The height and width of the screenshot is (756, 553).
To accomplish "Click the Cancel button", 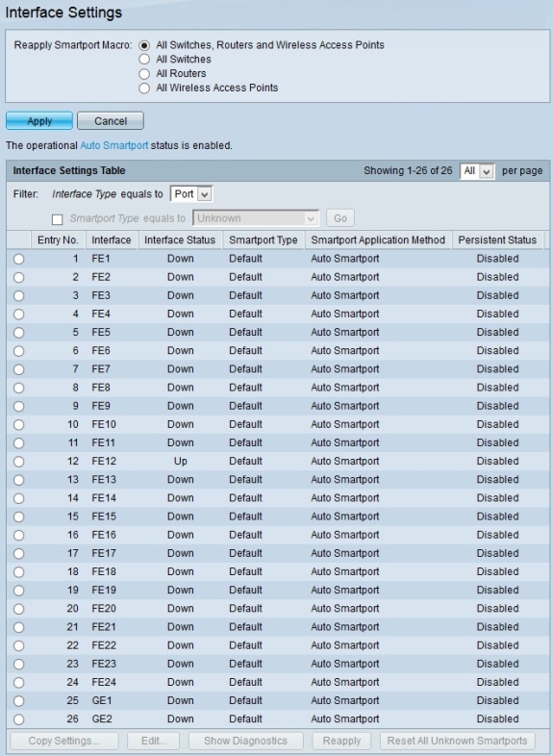I will (111, 121).
